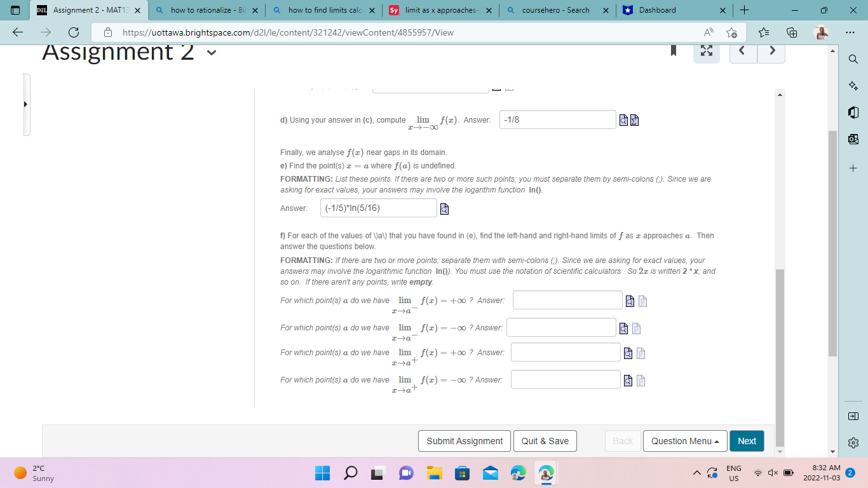Screen dimensions: 868x488
Task: Open the Search icon in the right sidebar
Action: point(853,58)
